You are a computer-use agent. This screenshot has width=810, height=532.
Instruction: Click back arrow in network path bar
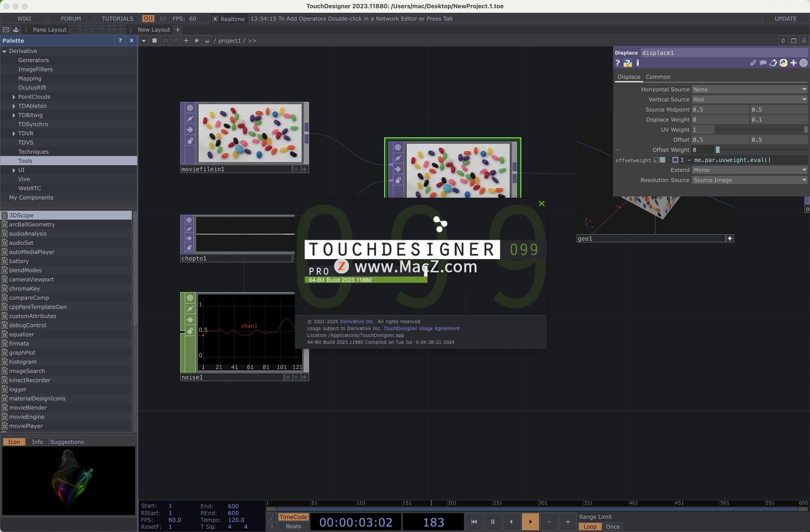point(165,41)
